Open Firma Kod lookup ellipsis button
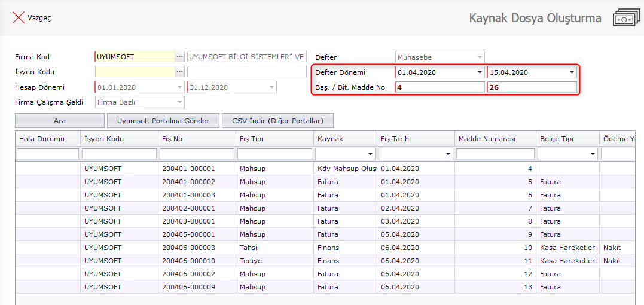Image resolution: width=644 pixels, height=305 pixels. point(179,57)
